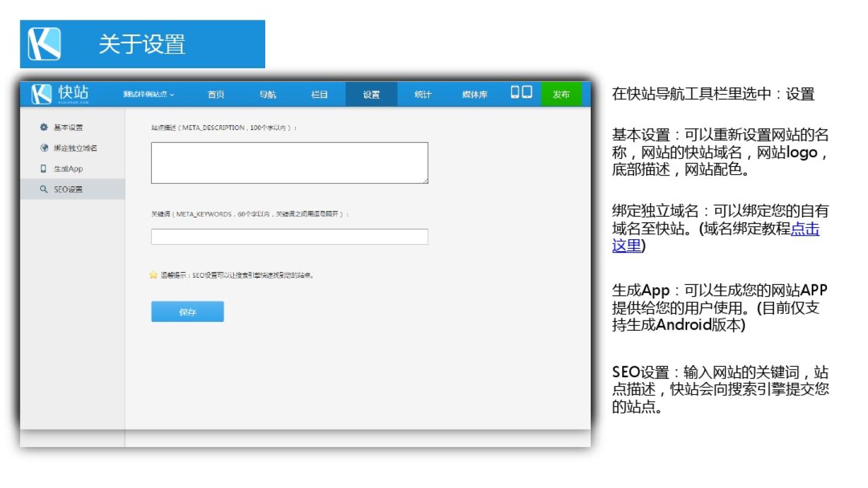Click the magnifier icon beside SEO设置
This screenshot has width=868, height=488.
pos(43,189)
